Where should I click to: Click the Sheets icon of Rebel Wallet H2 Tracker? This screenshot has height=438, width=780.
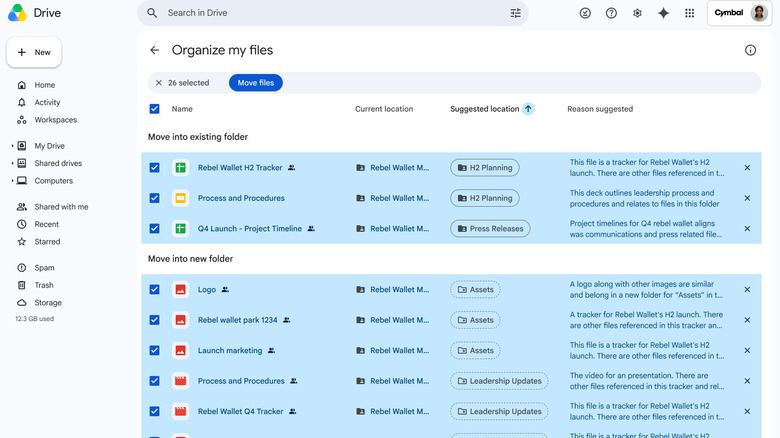point(181,168)
